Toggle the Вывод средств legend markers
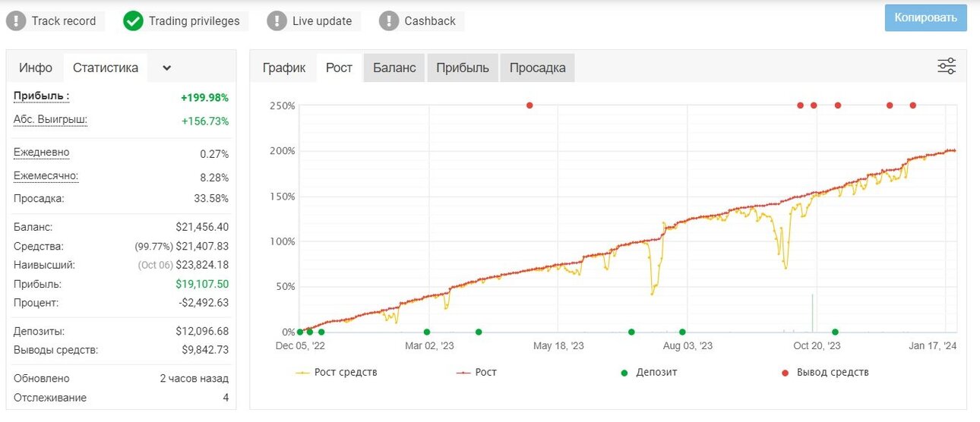980x422 pixels. (x=824, y=373)
